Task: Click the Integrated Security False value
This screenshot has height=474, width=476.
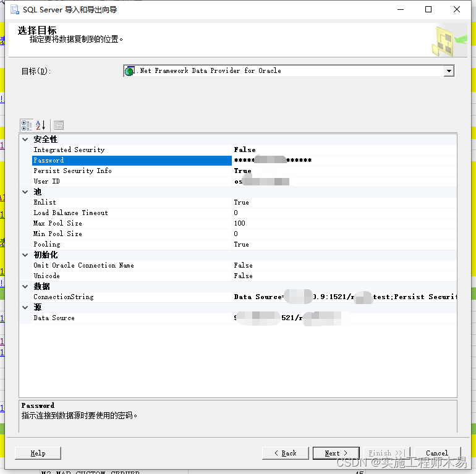Action: [x=344, y=150]
